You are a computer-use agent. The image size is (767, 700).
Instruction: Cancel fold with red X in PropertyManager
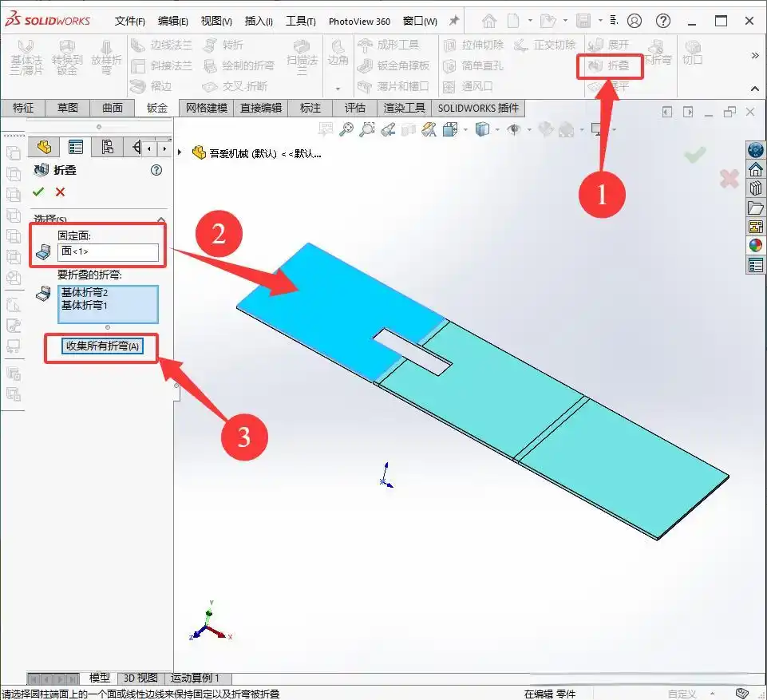[x=60, y=192]
